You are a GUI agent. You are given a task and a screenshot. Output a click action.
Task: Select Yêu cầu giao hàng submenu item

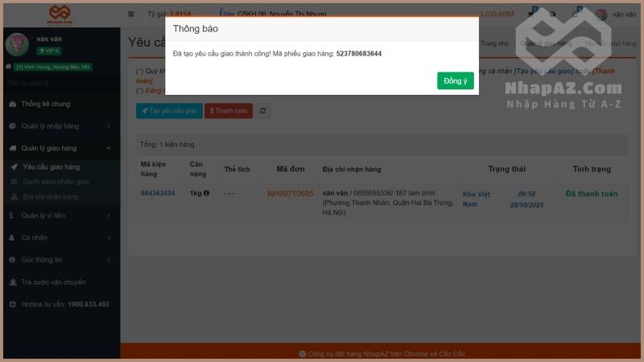[x=52, y=167]
